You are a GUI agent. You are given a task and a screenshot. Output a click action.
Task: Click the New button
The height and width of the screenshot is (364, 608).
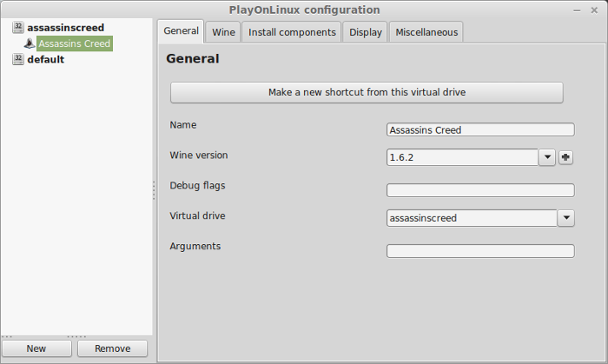tap(36, 348)
